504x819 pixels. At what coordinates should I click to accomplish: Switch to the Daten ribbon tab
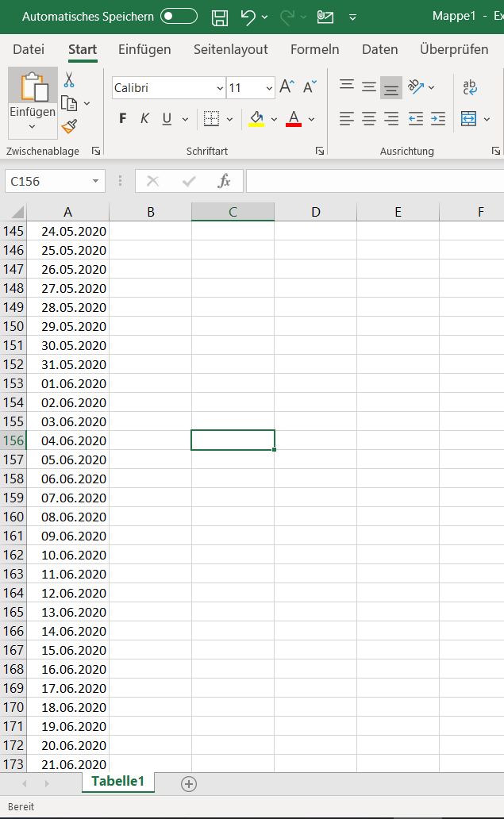tap(380, 49)
